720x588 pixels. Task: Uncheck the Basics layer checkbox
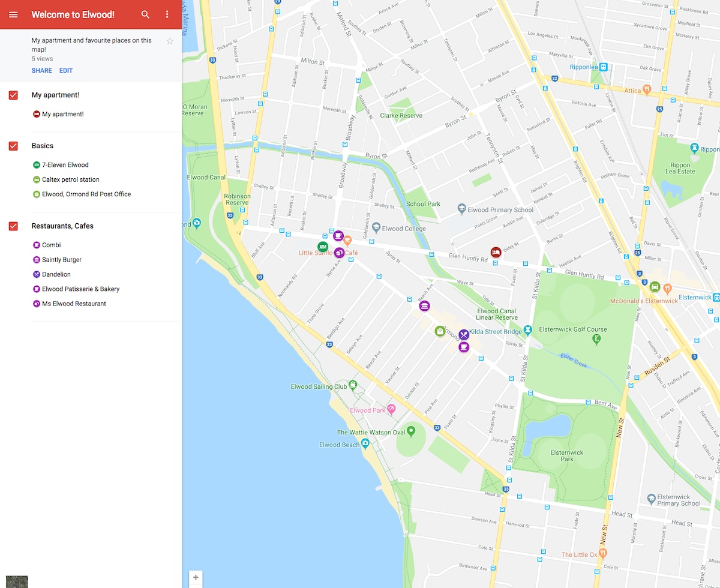tap(13, 146)
